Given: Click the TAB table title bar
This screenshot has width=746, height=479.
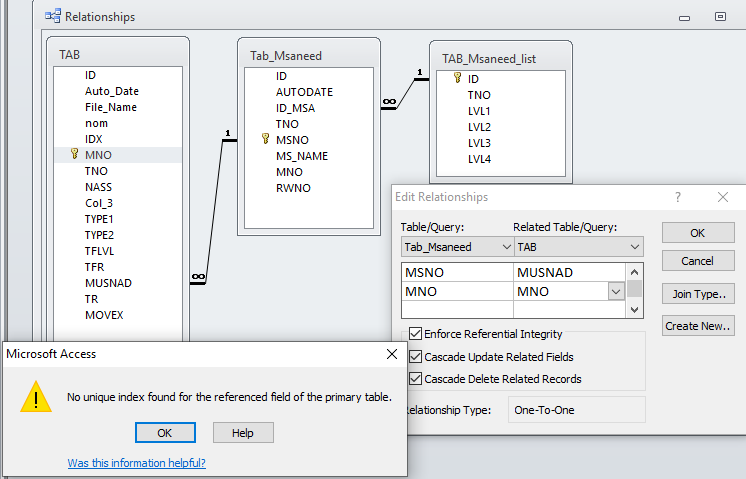Looking at the screenshot, I should [x=118, y=54].
